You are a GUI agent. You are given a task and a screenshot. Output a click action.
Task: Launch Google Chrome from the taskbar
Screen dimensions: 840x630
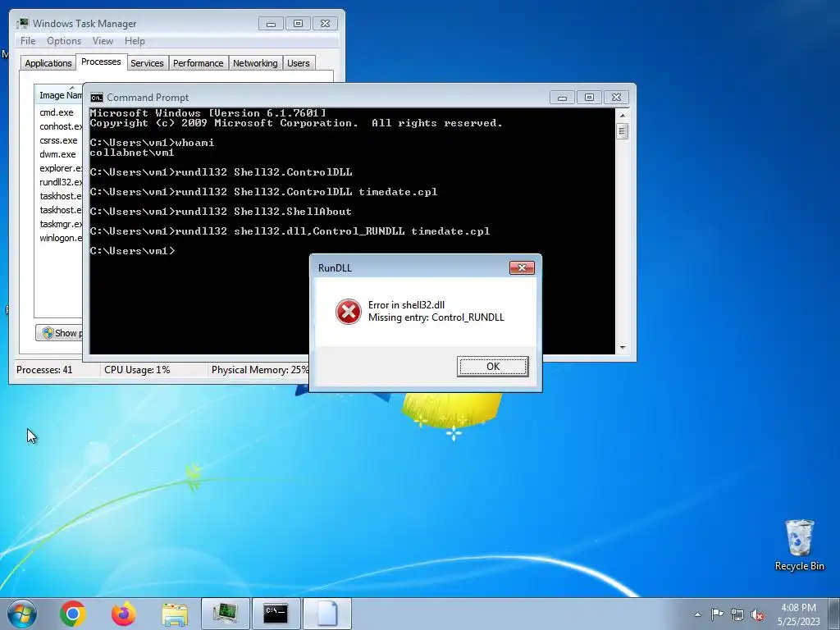pyautogui.click(x=73, y=614)
